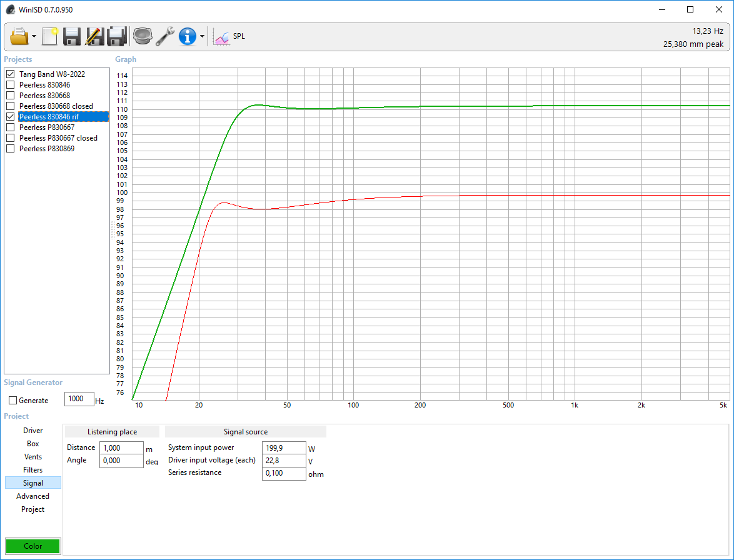Select Peerless 830668 closed project name

point(56,106)
